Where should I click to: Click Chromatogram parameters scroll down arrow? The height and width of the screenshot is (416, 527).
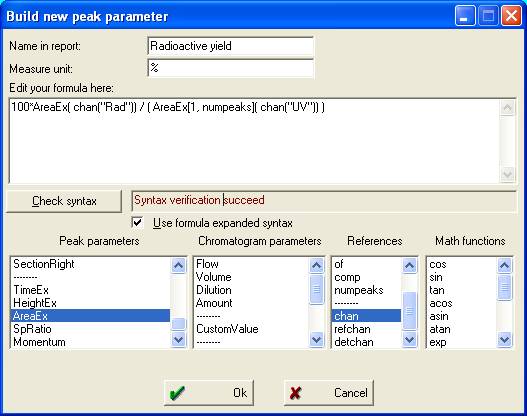[316, 339]
